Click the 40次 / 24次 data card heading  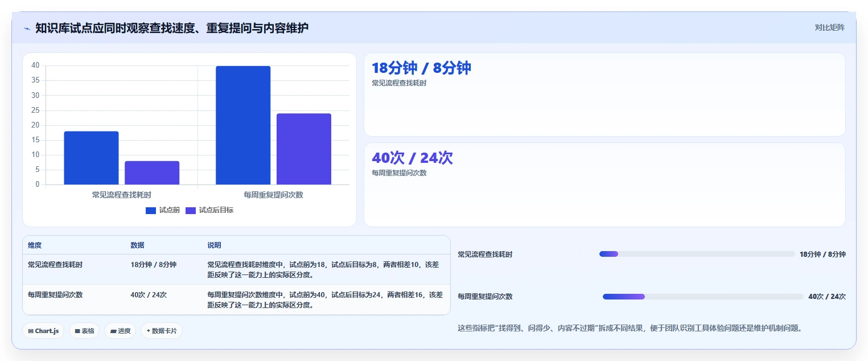pyautogui.click(x=412, y=158)
